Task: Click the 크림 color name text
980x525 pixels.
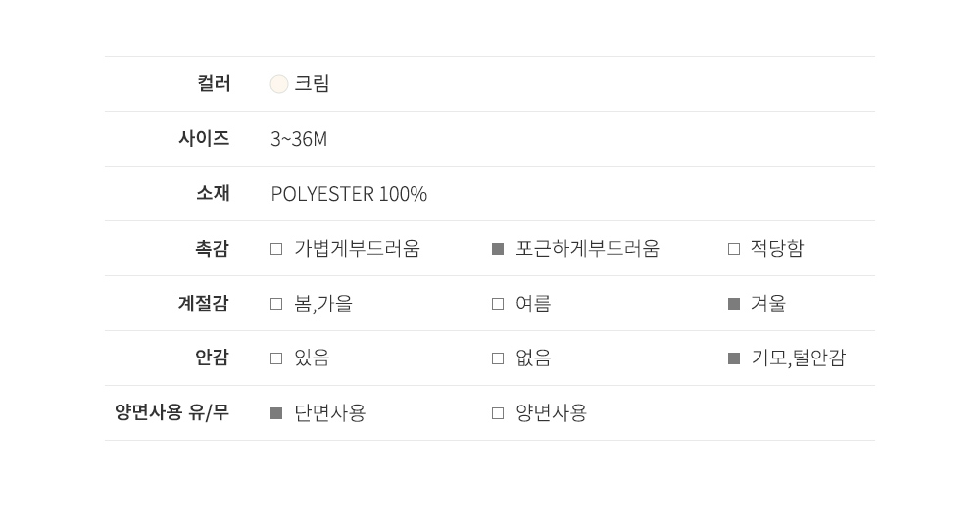Action: [x=312, y=84]
